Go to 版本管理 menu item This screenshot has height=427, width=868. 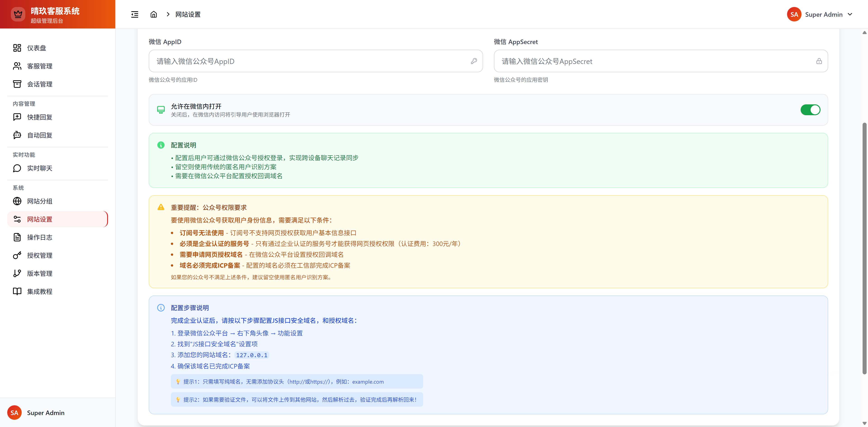pyautogui.click(x=39, y=273)
